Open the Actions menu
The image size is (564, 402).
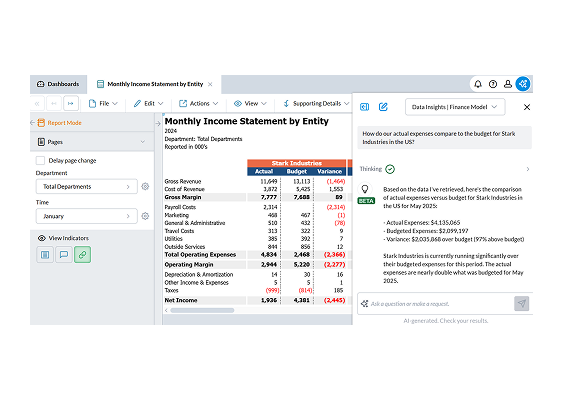[x=199, y=104]
